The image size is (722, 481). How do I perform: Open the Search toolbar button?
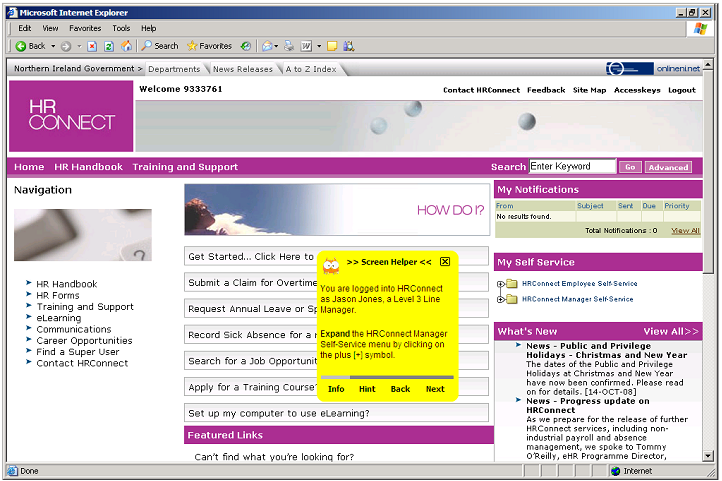point(160,46)
